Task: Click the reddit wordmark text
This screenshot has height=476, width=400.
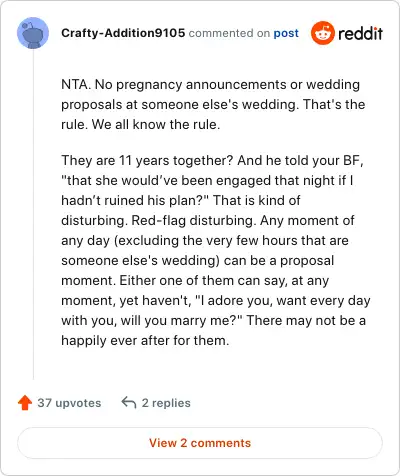Action: (360, 34)
